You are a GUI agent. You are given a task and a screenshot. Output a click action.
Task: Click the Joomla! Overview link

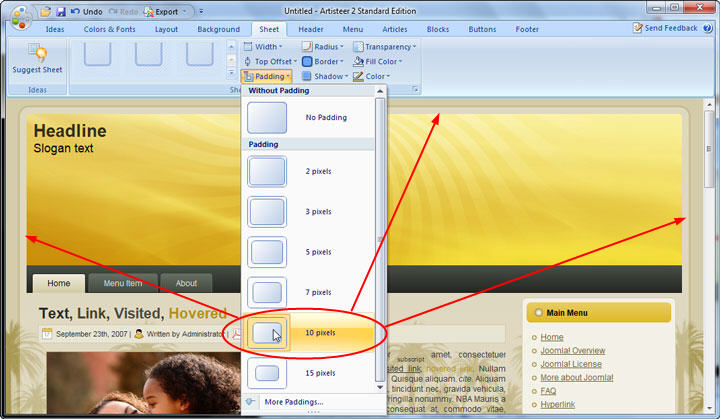tap(572, 351)
